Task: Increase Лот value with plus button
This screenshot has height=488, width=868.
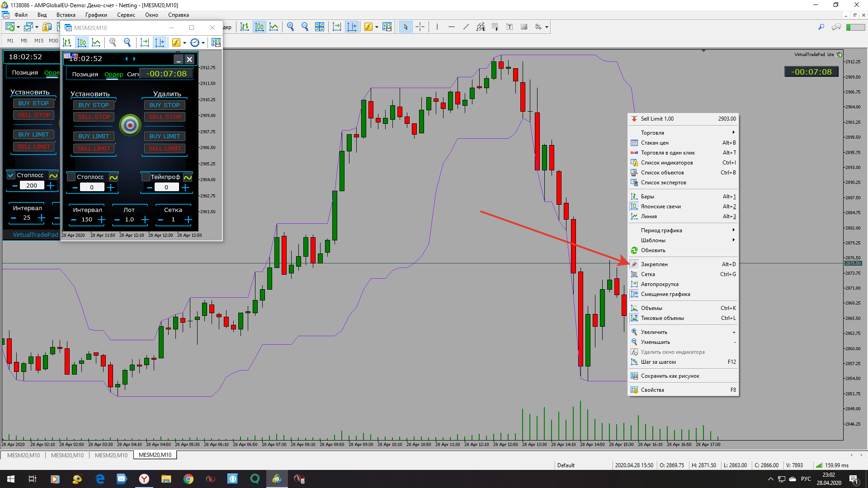Action: pos(145,220)
